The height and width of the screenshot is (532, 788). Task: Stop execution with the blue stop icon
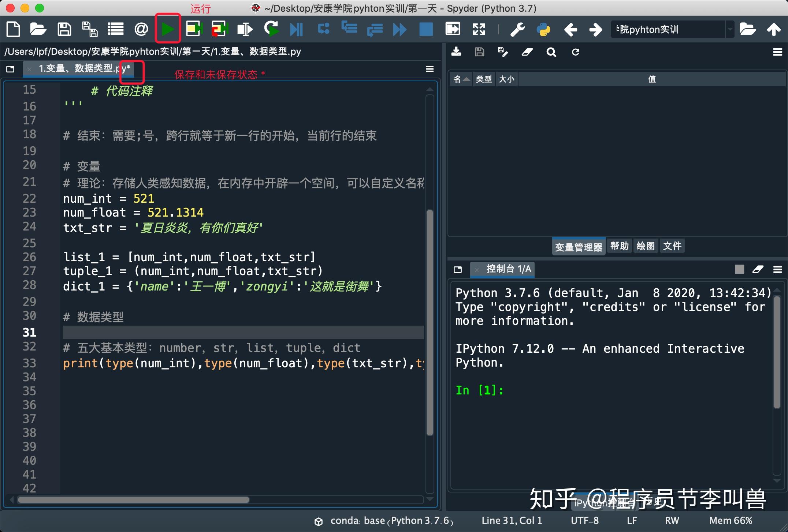pos(425,29)
